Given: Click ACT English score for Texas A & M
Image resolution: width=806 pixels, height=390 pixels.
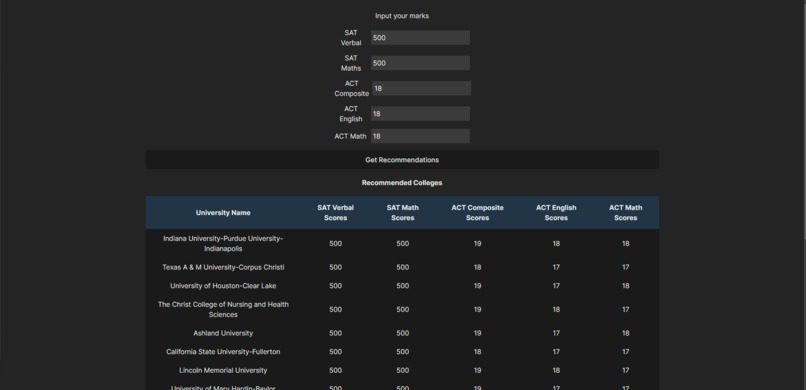Looking at the screenshot, I should click(x=556, y=267).
